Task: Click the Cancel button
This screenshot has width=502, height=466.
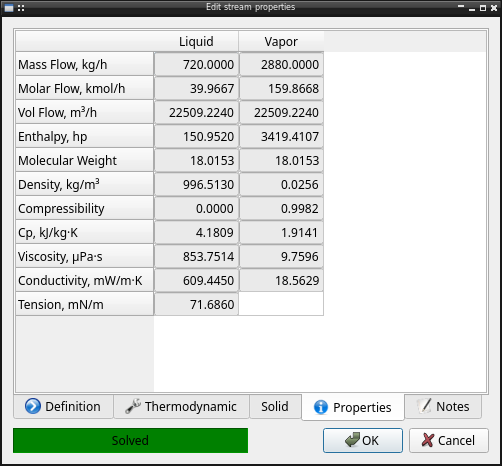Action: (449, 440)
